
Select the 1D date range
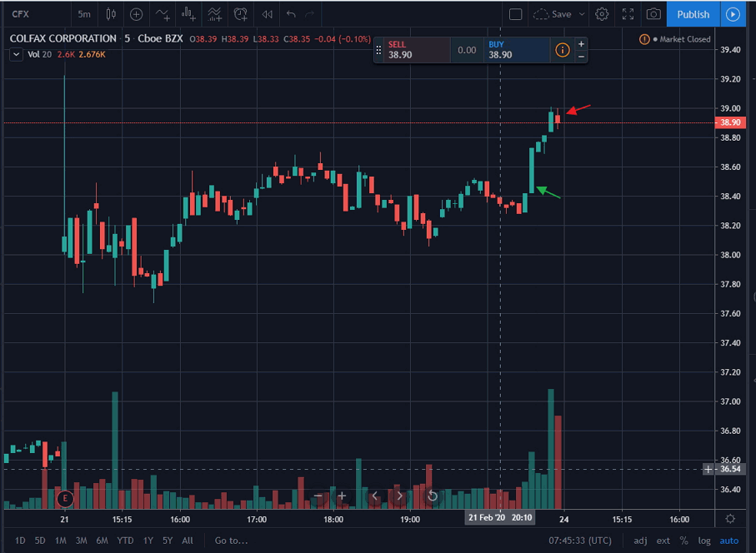pos(20,541)
